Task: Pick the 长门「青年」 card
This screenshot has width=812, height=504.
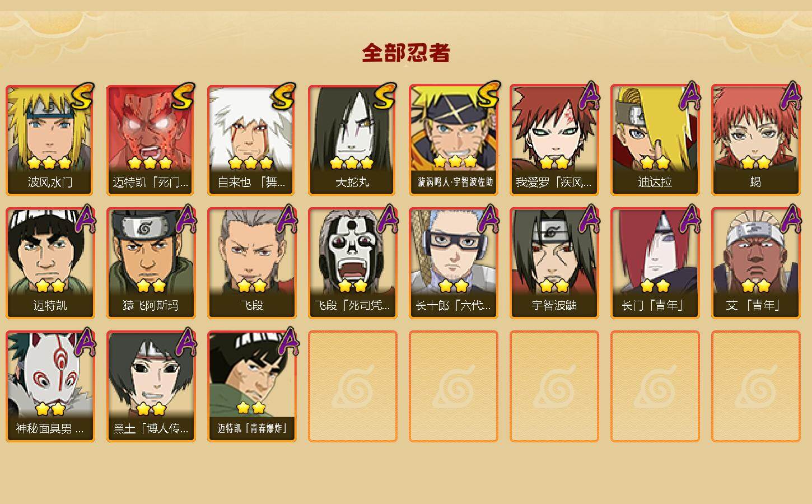Action: tap(655, 263)
